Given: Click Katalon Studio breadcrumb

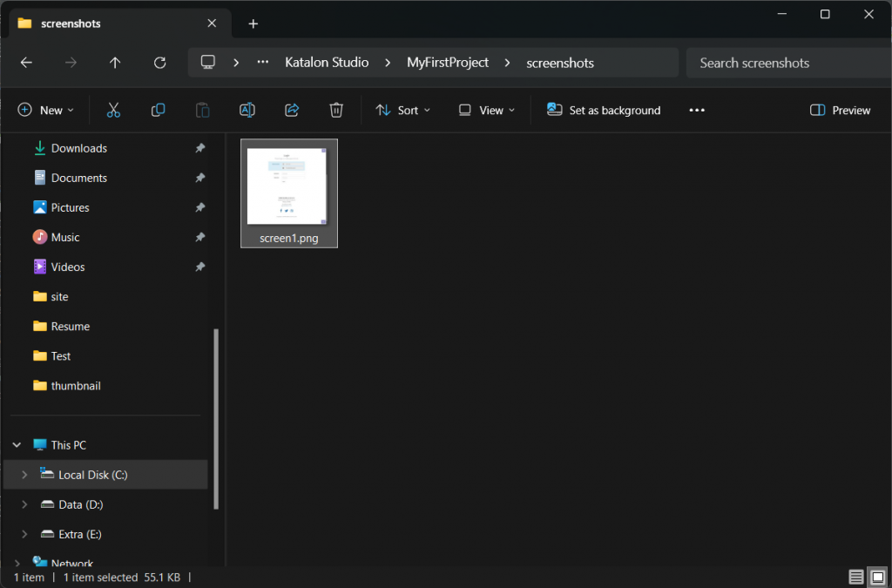Looking at the screenshot, I should tap(327, 63).
